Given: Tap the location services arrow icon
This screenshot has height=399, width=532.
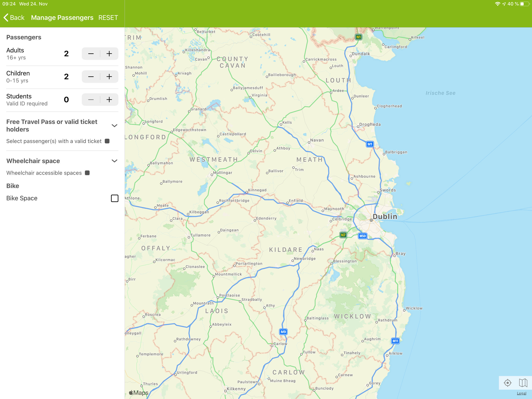Looking at the screenshot, I should (504, 4).
